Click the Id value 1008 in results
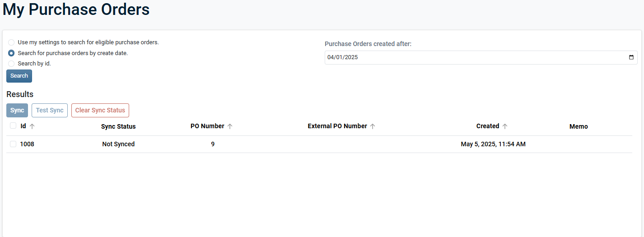The width and height of the screenshot is (644, 237). coord(27,144)
